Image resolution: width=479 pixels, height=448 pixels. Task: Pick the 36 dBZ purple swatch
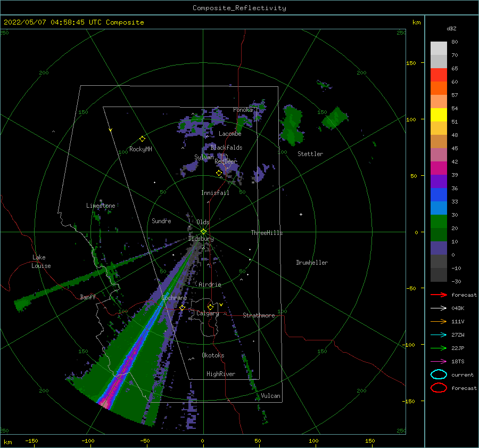(439, 181)
